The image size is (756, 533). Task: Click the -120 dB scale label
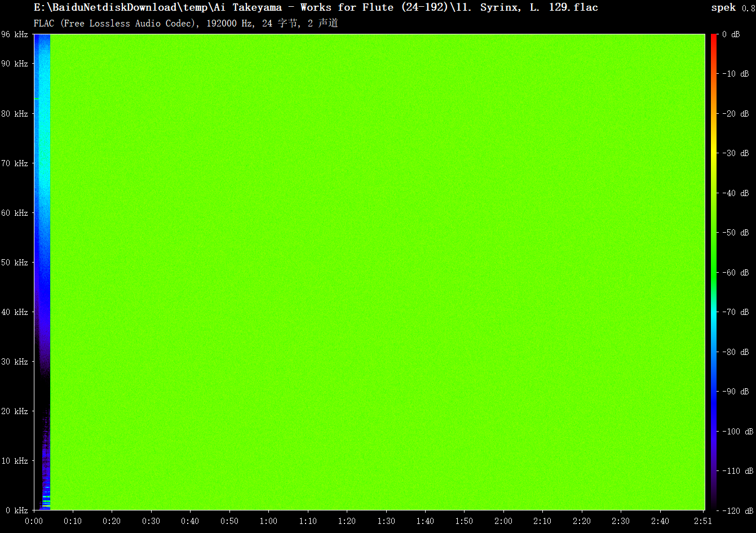738,510
